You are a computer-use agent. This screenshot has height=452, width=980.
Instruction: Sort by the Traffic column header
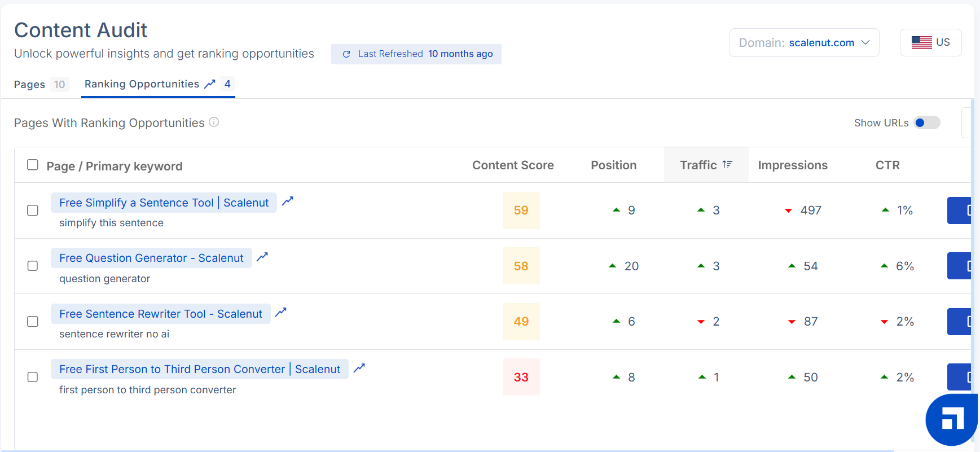point(706,165)
